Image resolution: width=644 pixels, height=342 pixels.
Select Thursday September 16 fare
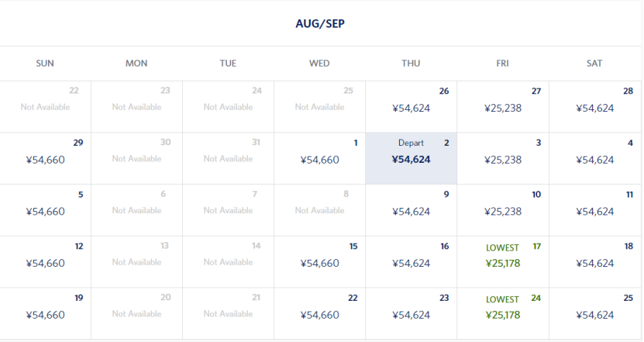411,263
